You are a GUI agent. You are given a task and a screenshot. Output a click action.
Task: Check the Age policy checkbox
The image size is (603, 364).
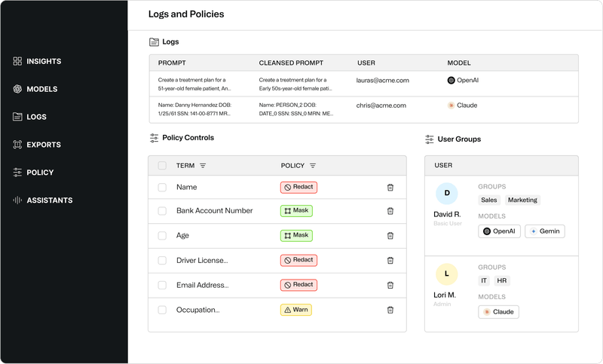[x=162, y=236]
